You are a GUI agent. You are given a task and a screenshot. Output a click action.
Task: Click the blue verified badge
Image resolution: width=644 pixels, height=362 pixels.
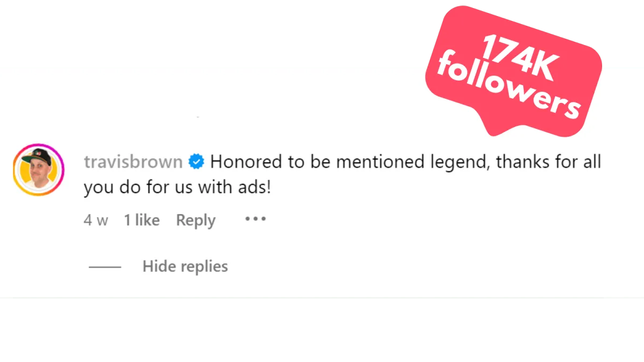tap(197, 161)
